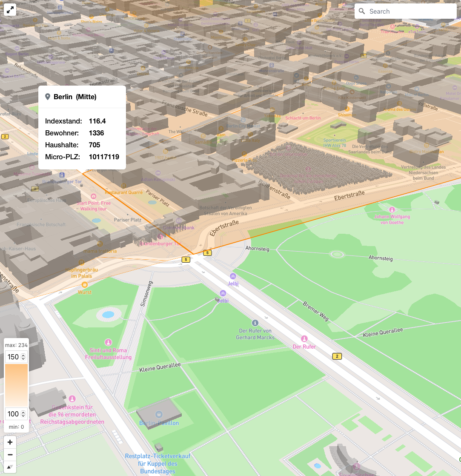
Task: Click the Der Rufer monument marker
Action: click(x=304, y=339)
